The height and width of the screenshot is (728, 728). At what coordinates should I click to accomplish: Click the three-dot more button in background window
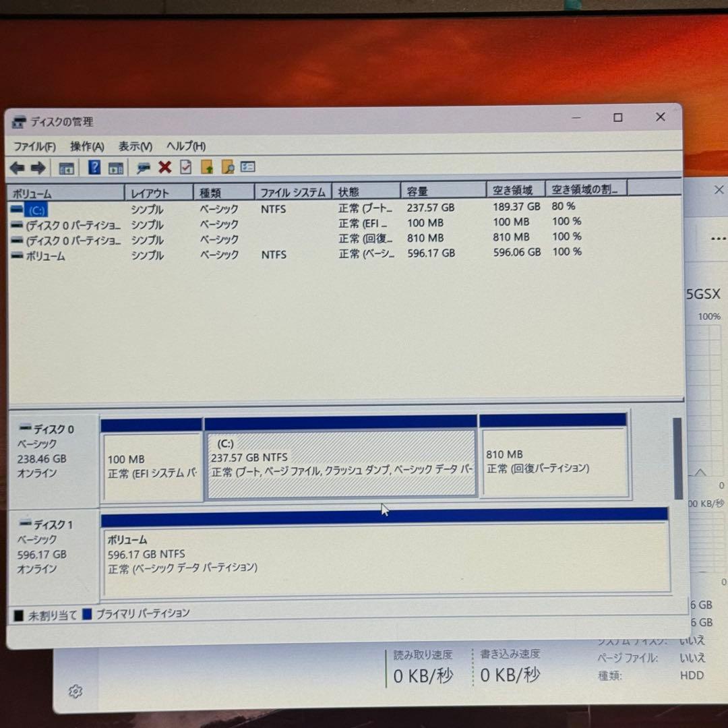pos(719,239)
